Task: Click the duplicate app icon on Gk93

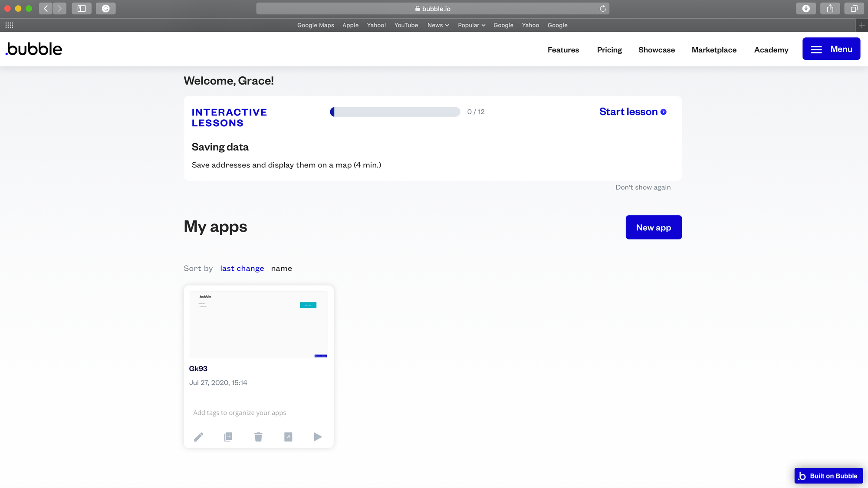Action: click(228, 437)
